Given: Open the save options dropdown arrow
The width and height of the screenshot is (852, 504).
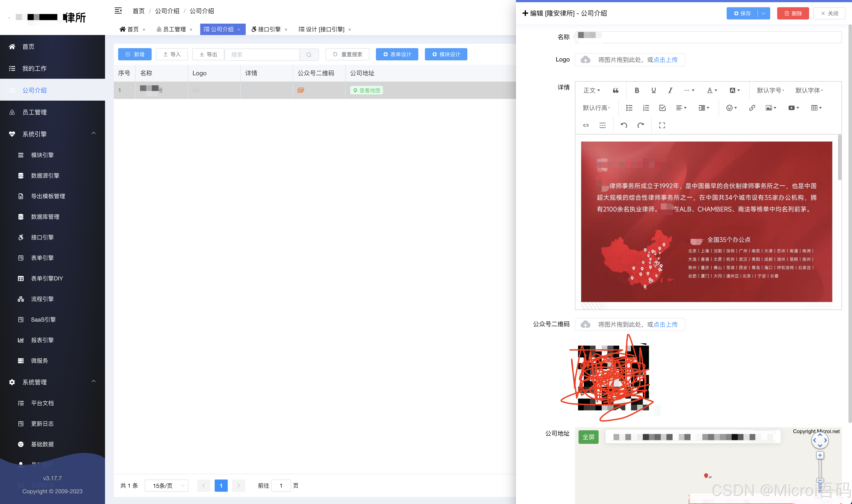Looking at the screenshot, I should click(763, 13).
